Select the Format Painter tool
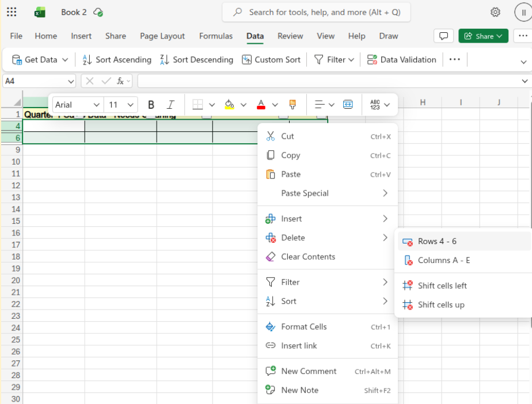532x404 pixels. pos(293,104)
